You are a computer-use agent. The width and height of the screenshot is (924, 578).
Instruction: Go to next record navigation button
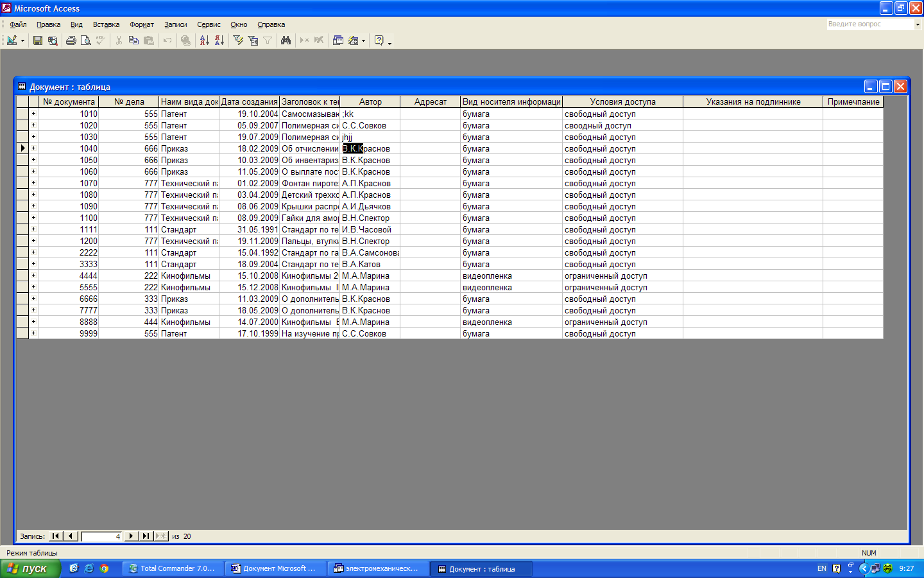(131, 536)
